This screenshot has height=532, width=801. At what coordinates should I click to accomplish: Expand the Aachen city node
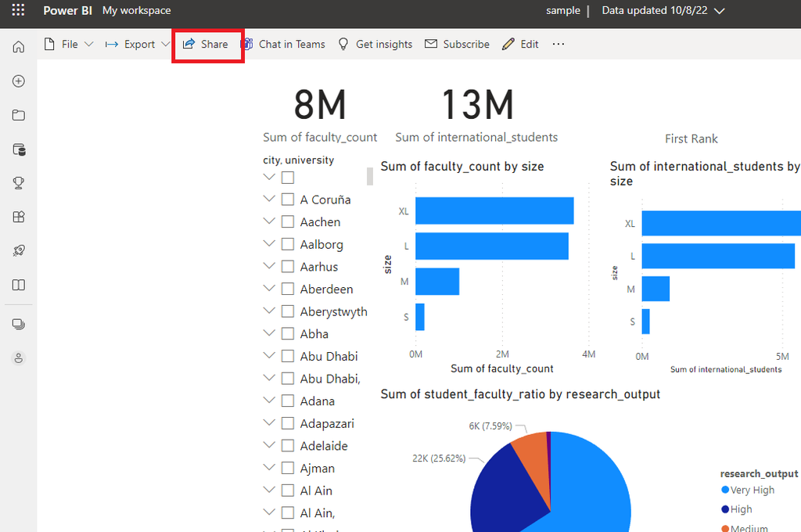(269, 222)
